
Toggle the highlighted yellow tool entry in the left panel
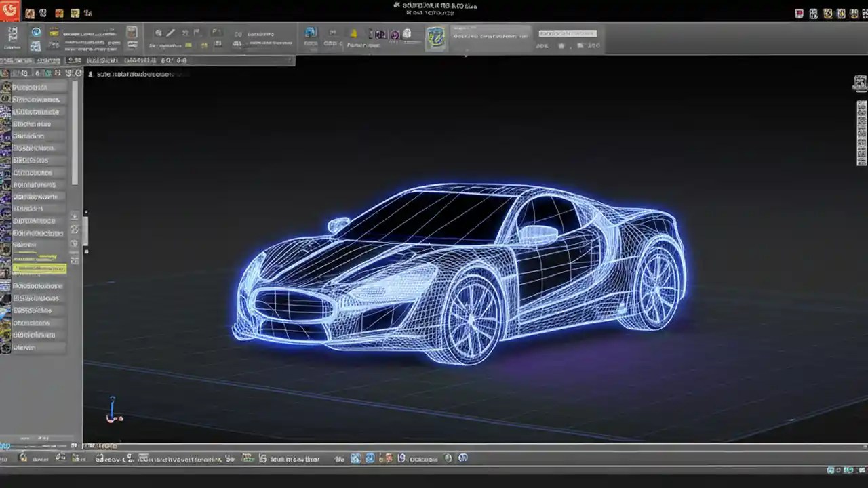(39, 268)
